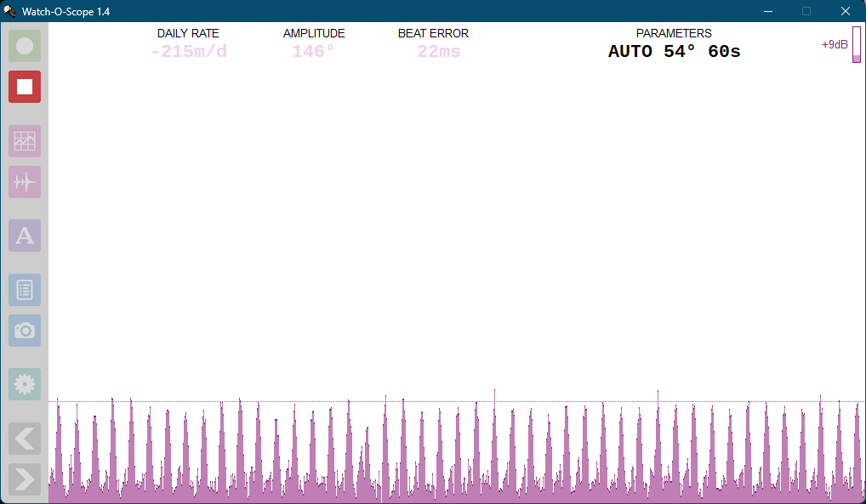Adjust the +9dB gain level meter

pos(856,44)
